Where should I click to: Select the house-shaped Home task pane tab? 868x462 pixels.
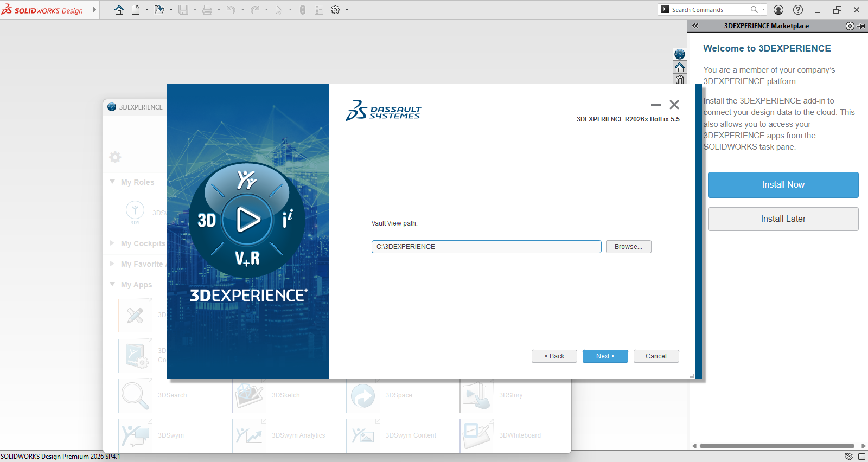click(680, 67)
